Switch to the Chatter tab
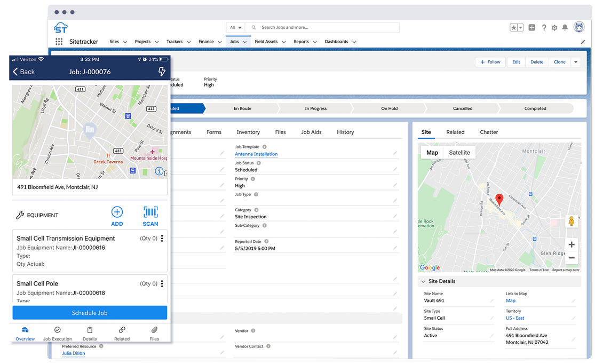The height and width of the screenshot is (364, 595). (489, 132)
